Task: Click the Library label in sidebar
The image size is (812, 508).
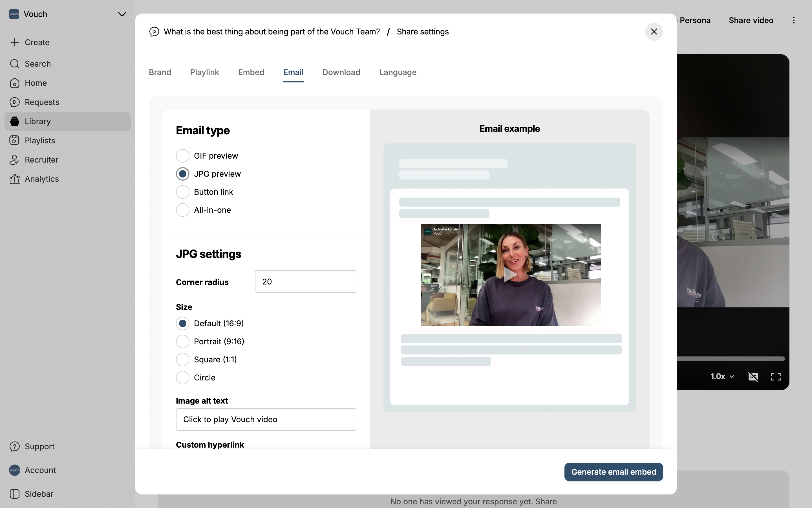Action: tap(38, 121)
